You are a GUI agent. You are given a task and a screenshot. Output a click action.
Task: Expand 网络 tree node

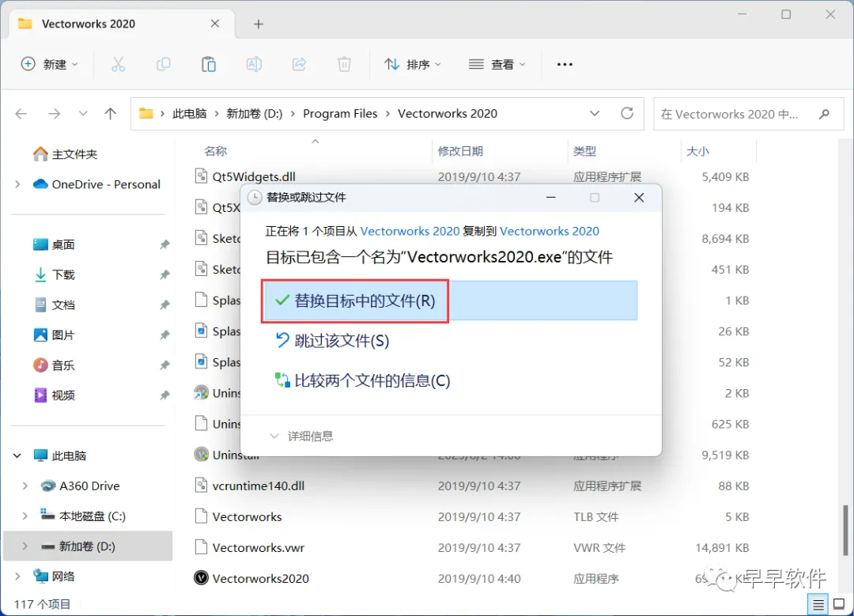[18, 576]
